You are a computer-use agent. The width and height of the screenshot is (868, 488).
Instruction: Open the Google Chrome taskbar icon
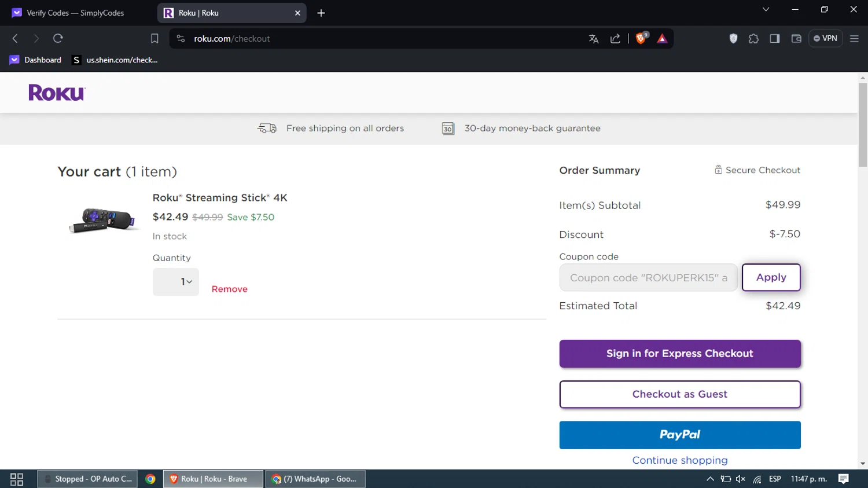point(150,479)
